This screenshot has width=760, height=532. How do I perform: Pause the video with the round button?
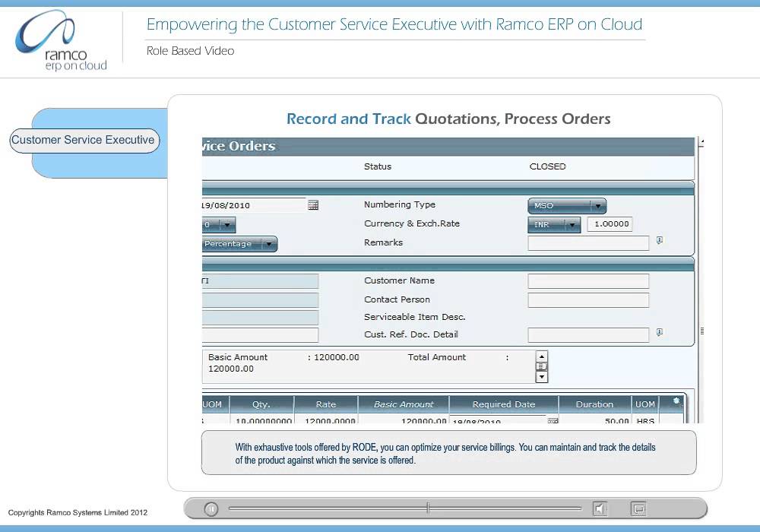click(211, 508)
